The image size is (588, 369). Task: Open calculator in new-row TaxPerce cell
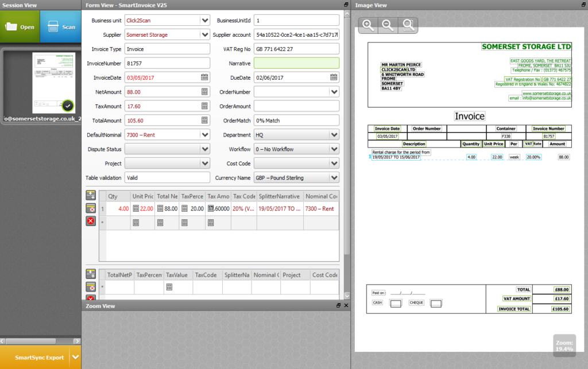184,223
